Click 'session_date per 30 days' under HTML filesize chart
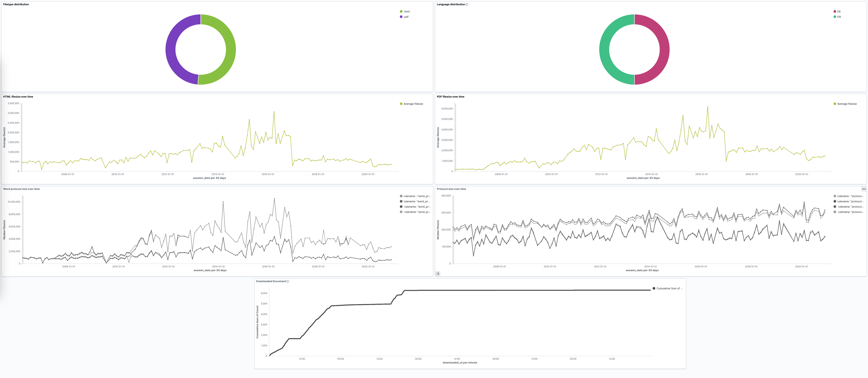 [210, 178]
